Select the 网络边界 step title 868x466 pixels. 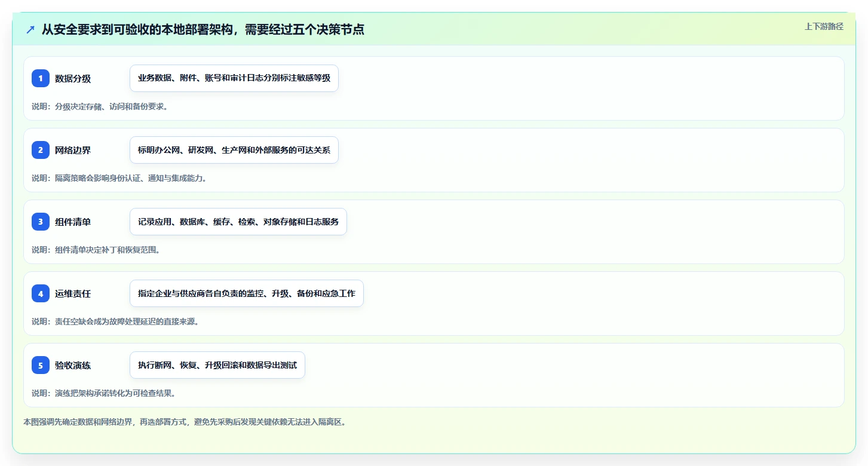[73, 150]
